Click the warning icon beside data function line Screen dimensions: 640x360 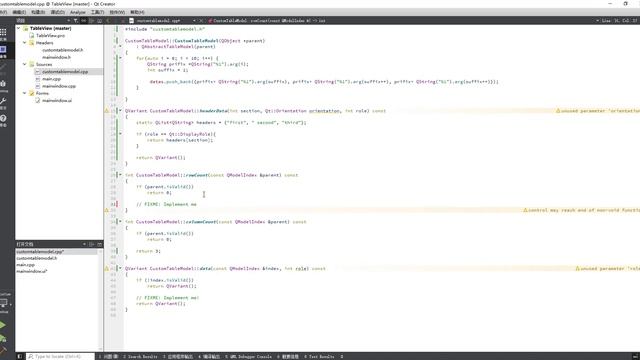coord(107,269)
